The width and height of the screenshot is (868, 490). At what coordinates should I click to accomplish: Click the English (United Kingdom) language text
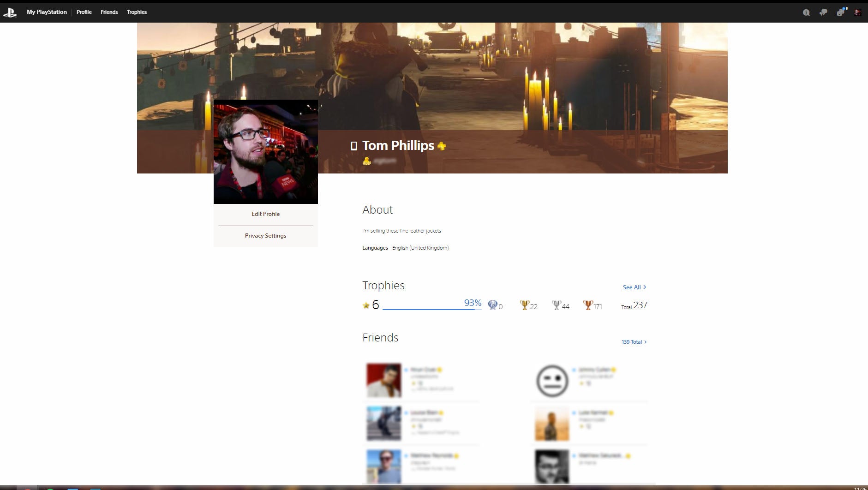(x=420, y=248)
